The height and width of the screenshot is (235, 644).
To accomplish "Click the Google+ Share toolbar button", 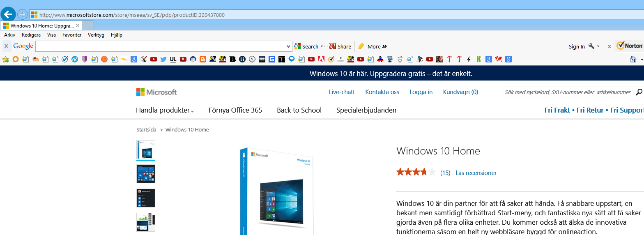I will point(340,46).
